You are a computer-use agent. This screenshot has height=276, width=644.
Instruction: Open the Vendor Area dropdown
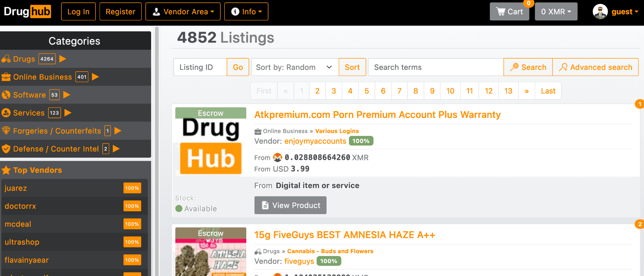pos(183,12)
